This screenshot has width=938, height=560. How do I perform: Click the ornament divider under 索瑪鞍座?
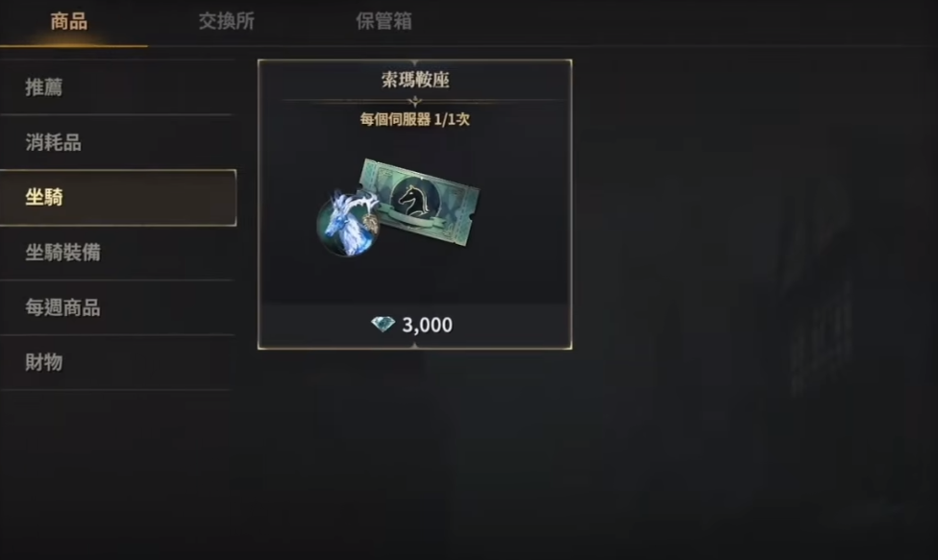pyautogui.click(x=414, y=102)
